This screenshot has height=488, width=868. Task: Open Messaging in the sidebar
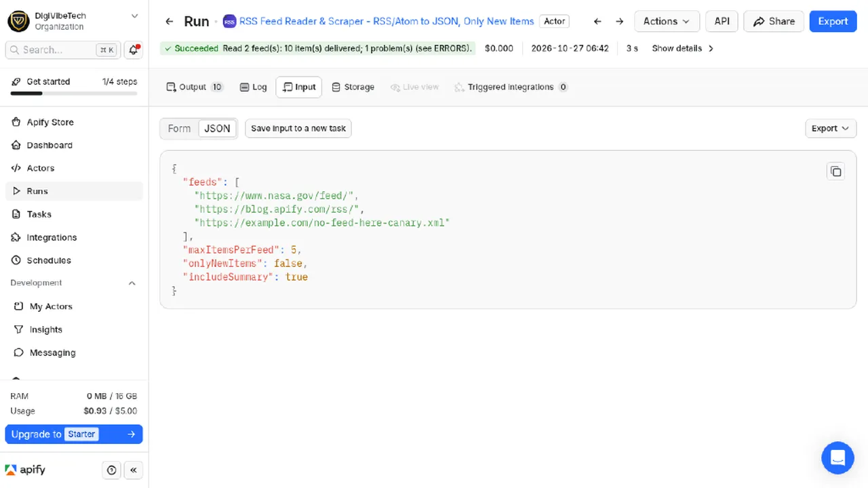[74, 352]
